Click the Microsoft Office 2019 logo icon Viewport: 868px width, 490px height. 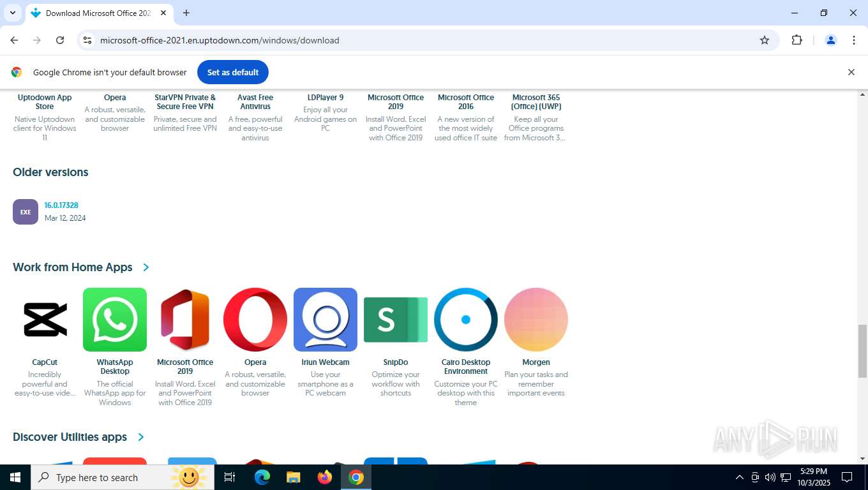(x=185, y=320)
